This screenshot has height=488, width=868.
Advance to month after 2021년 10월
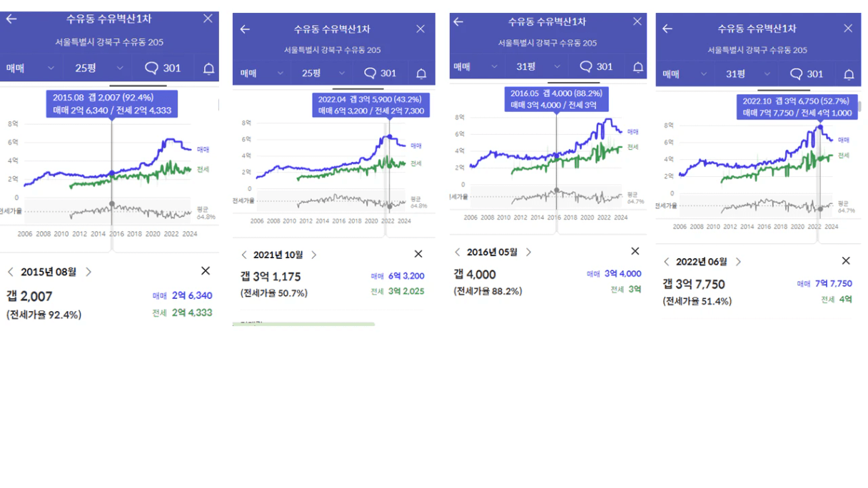point(313,255)
